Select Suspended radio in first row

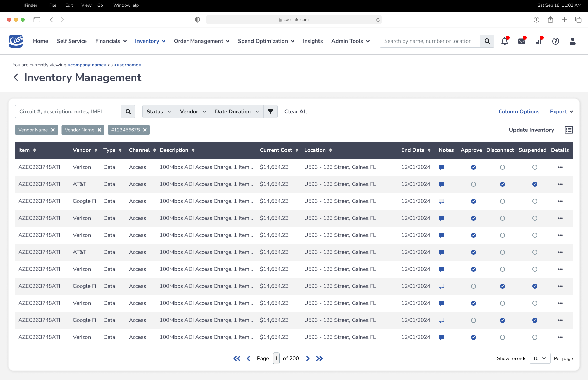click(x=535, y=167)
